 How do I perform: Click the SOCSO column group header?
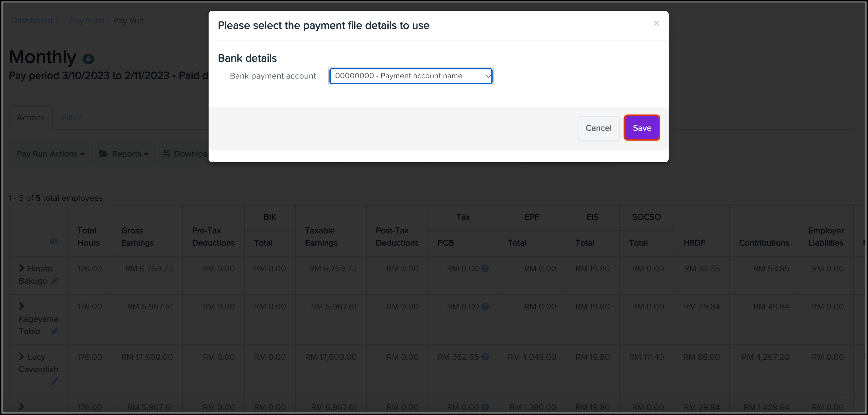click(x=646, y=217)
